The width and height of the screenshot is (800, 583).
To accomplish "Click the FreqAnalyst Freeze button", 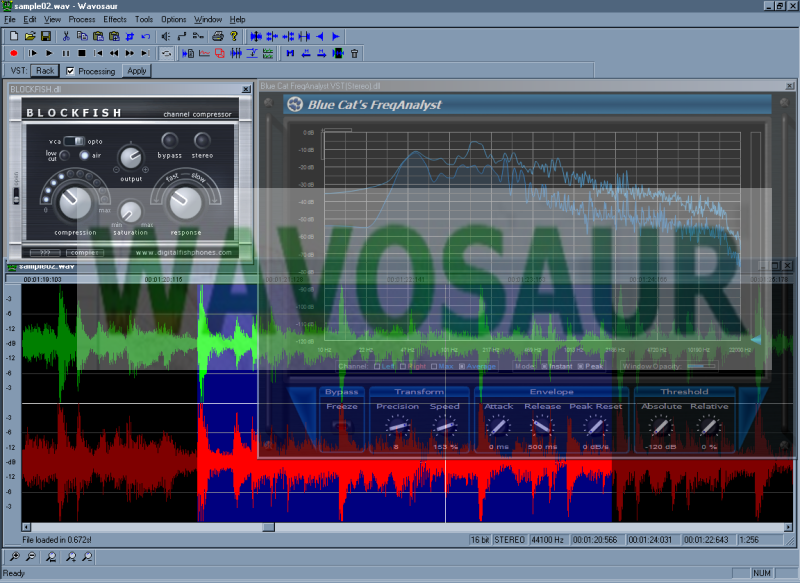I will (x=341, y=425).
